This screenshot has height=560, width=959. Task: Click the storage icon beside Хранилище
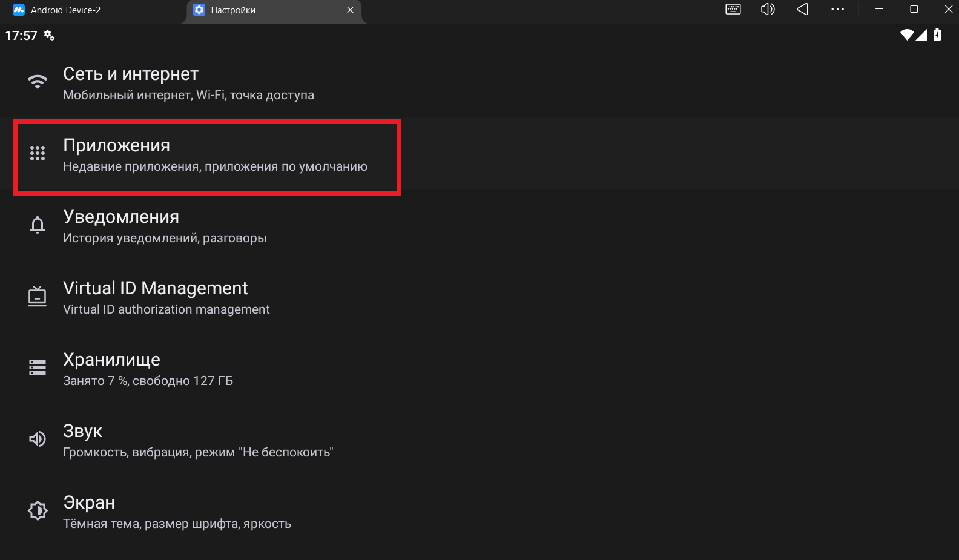[x=38, y=367]
